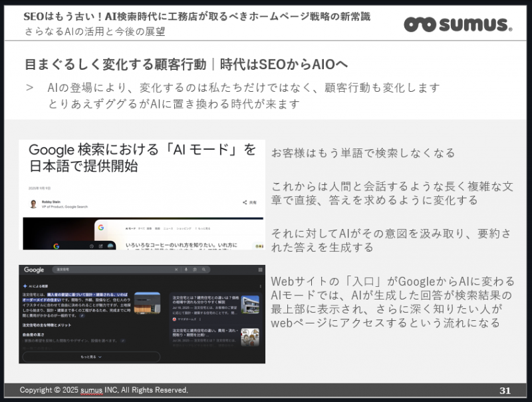Click the house thumbnail in AI overview
This screenshot has height=402, width=532.
click(146, 303)
